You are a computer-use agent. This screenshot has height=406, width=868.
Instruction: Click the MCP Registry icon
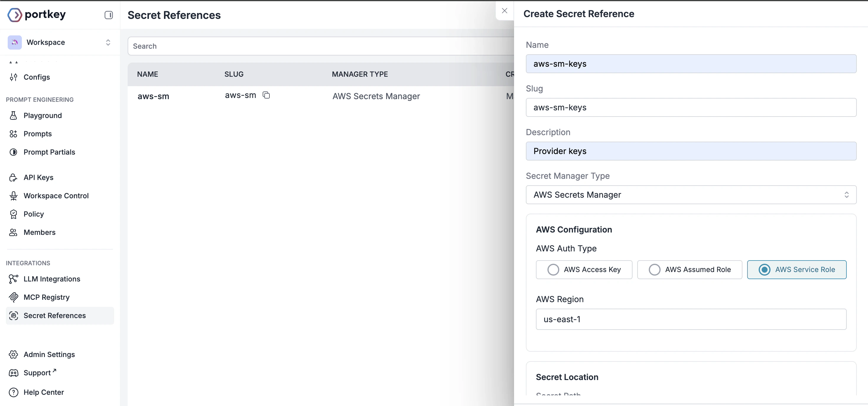coord(13,297)
